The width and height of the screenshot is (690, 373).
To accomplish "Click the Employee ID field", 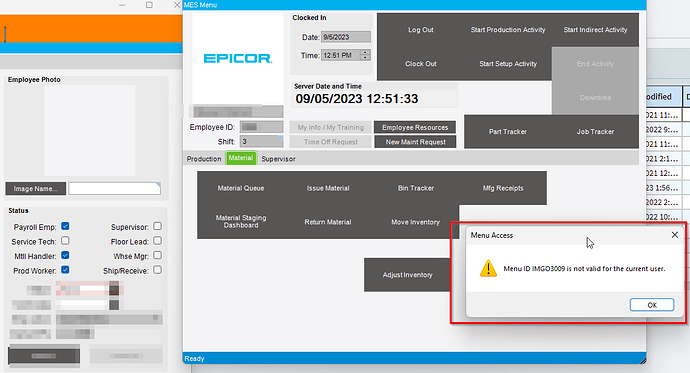I will [x=261, y=127].
